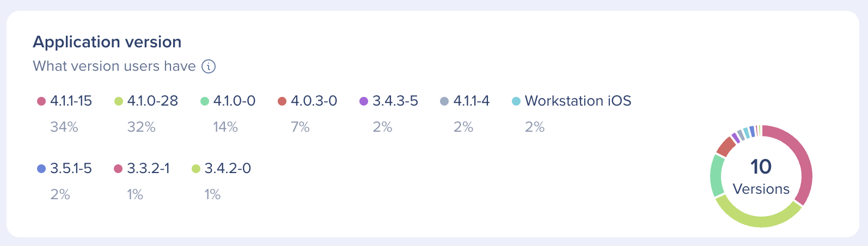This screenshot has width=868, height=246.
Task: Select the 3.3.2-1 version label
Action: pyautogui.click(x=148, y=169)
